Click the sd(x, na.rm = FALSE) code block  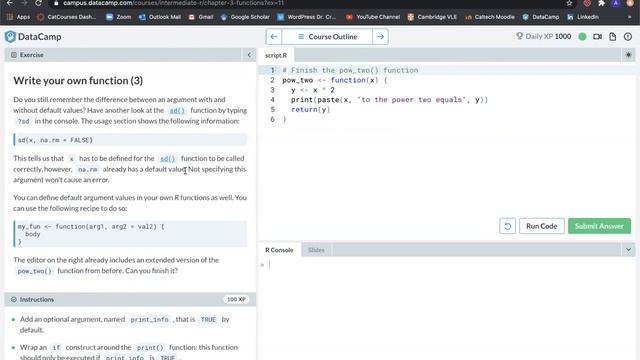pyautogui.click(x=130, y=140)
